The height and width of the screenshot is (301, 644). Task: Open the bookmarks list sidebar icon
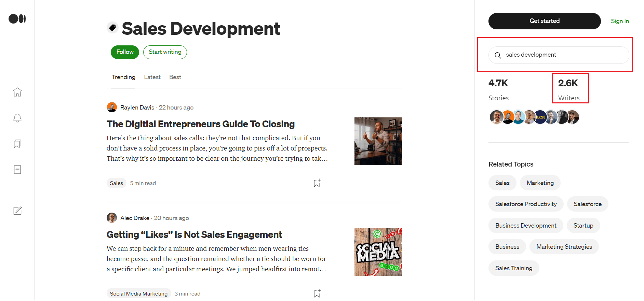(x=17, y=144)
